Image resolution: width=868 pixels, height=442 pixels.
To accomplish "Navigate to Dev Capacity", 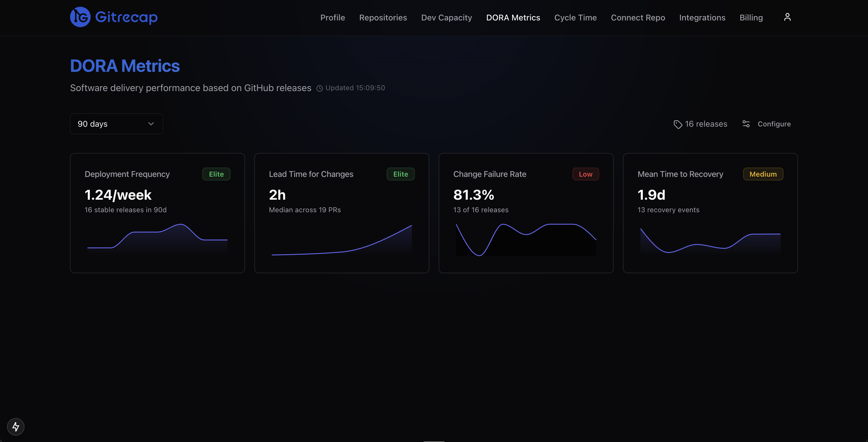I will click(447, 18).
